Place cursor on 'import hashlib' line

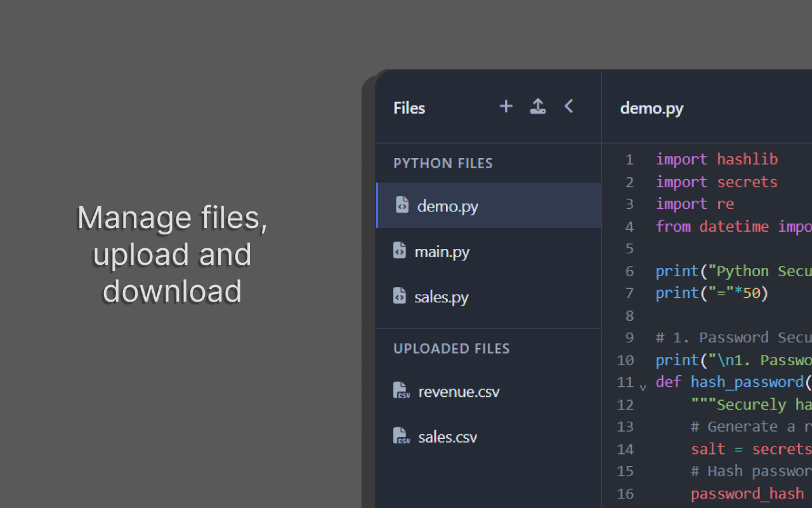click(717, 159)
